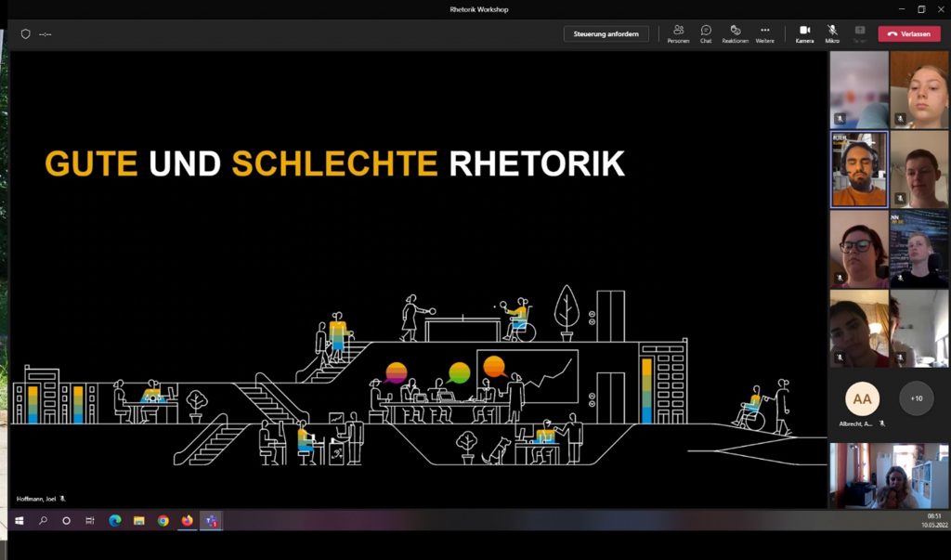
Task: Unmute the Mikro microphone
Action: (x=832, y=33)
